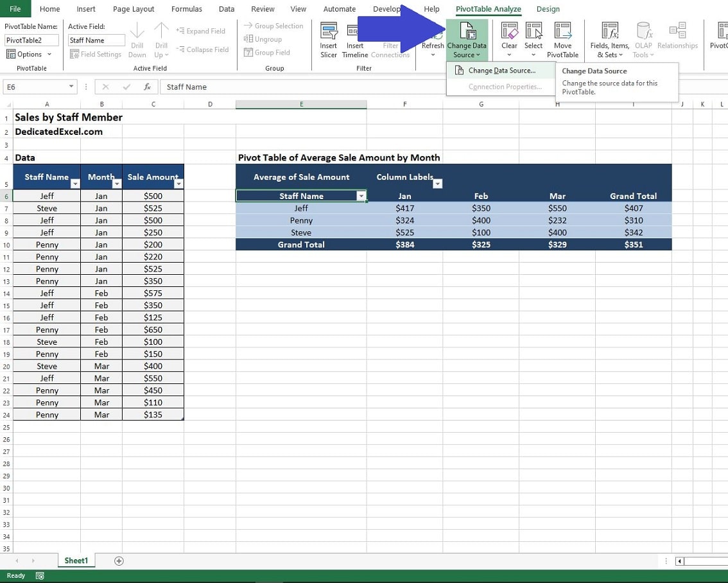Click the Insert Timeline icon
The image size is (728, 583).
point(354,31)
